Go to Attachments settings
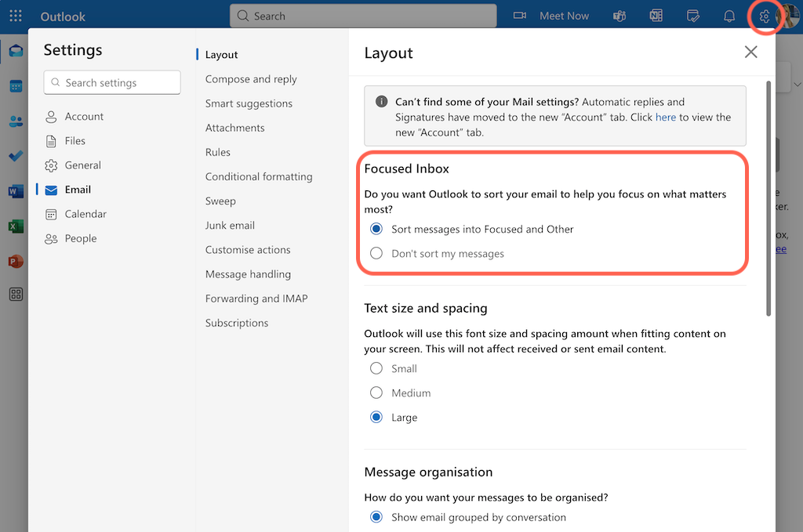Viewport: 803px width, 532px height. tap(235, 128)
